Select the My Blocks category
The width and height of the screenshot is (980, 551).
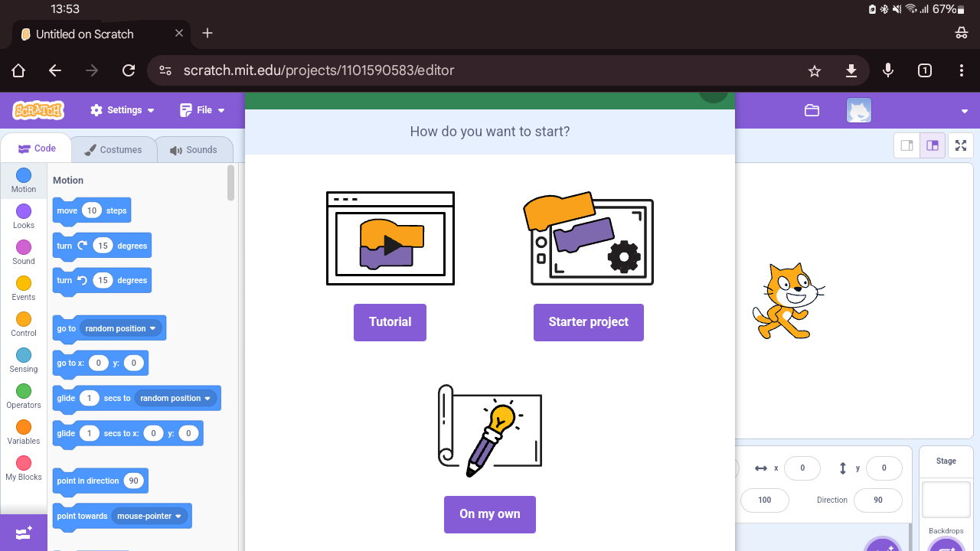click(24, 468)
